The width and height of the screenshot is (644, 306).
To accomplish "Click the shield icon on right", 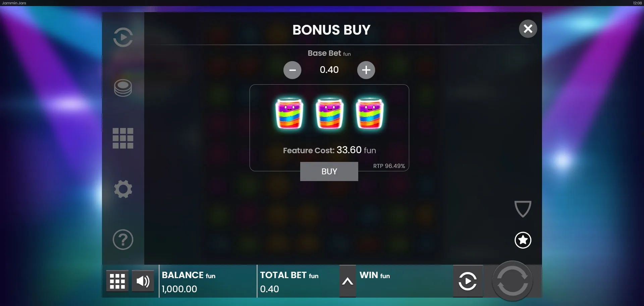I will [523, 209].
